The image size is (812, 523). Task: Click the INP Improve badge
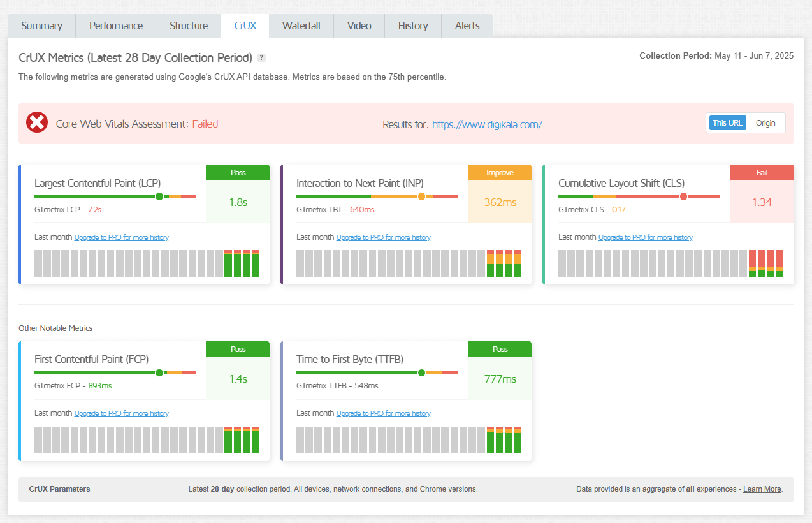point(500,172)
